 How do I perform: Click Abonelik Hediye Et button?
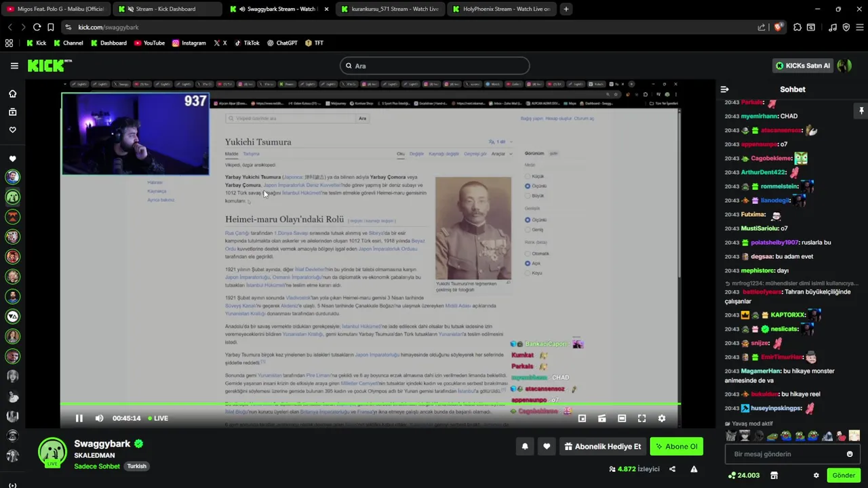[603, 447]
